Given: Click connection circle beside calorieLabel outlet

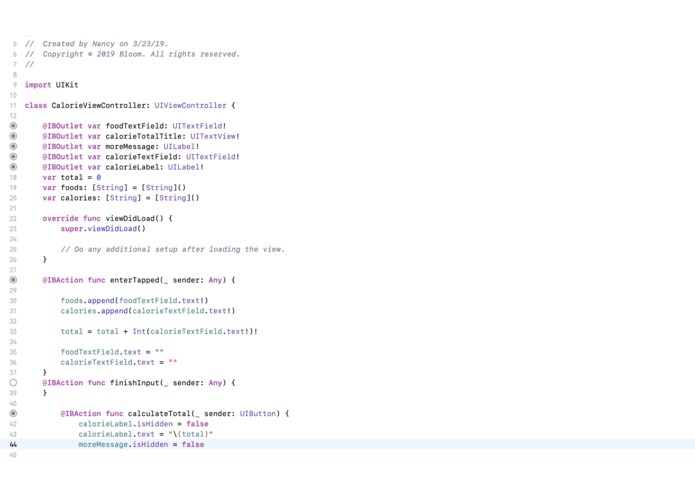Looking at the screenshot, I should [x=13, y=167].
